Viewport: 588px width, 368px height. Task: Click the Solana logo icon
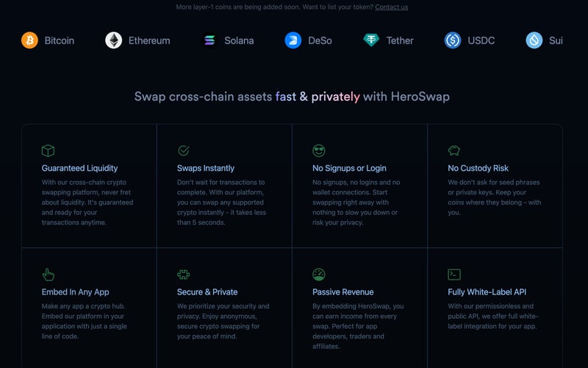click(209, 40)
